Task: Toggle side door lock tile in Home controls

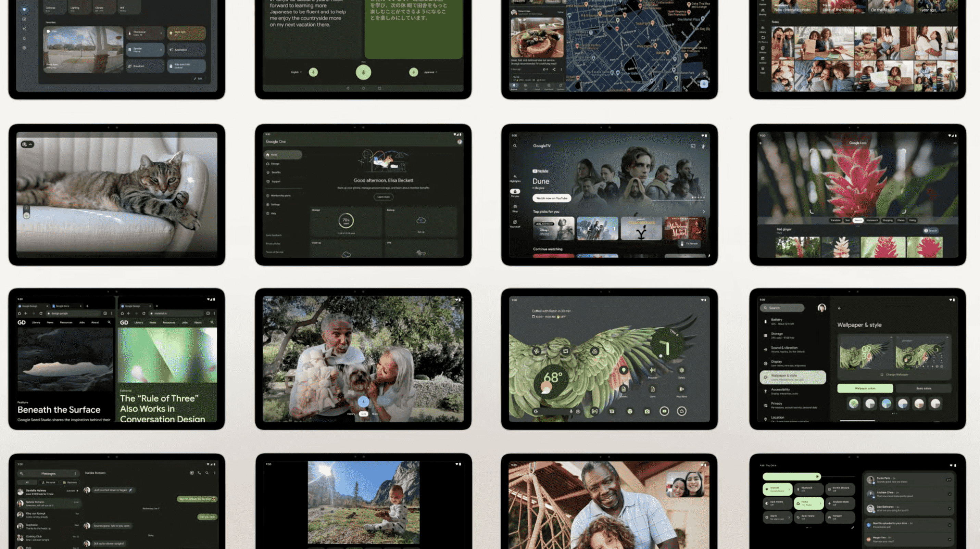Action: [x=186, y=66]
